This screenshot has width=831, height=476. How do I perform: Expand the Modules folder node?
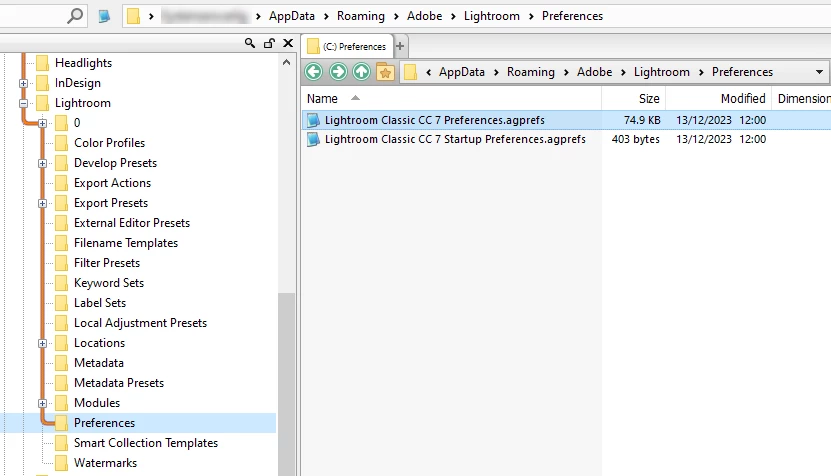(42, 403)
